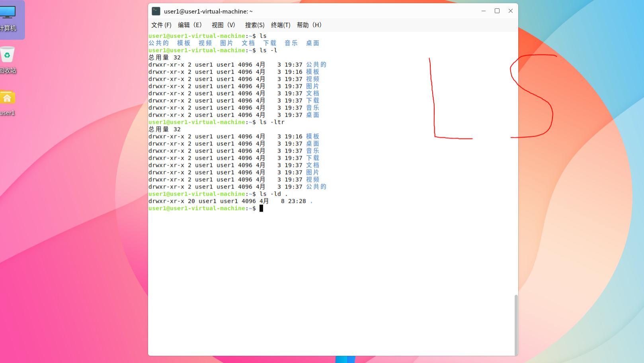Image resolution: width=644 pixels, height=363 pixels.
Task: Click 视频 in the first ls output row
Action: [x=205, y=43]
